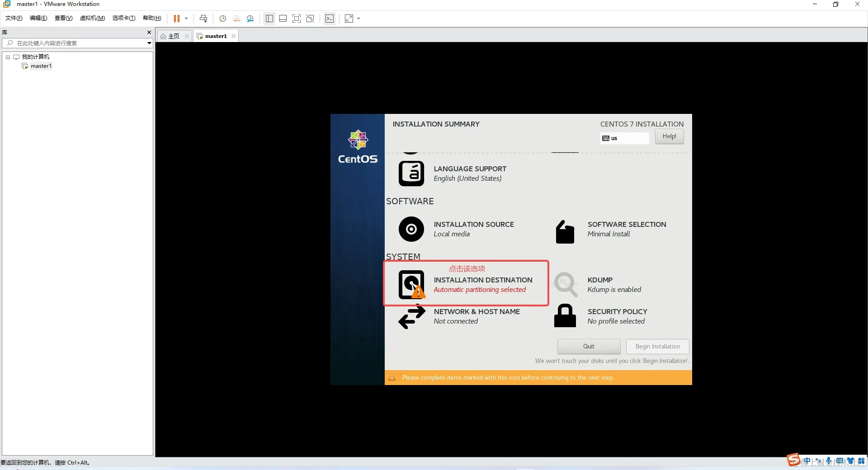Toggle the console view icon
Viewport: 868px width, 470px height.
pos(330,19)
